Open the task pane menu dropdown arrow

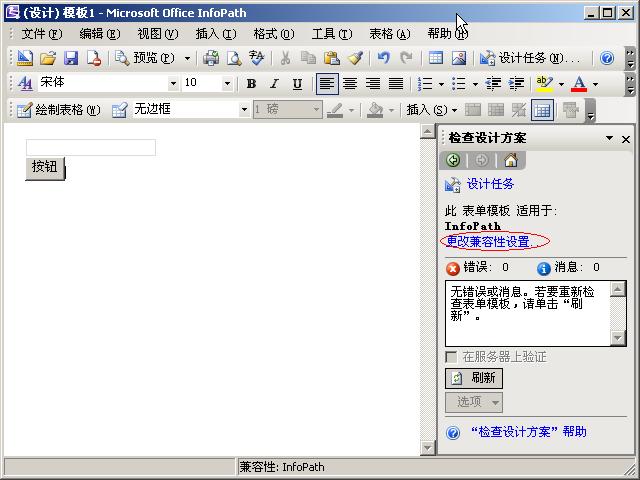[x=609, y=138]
